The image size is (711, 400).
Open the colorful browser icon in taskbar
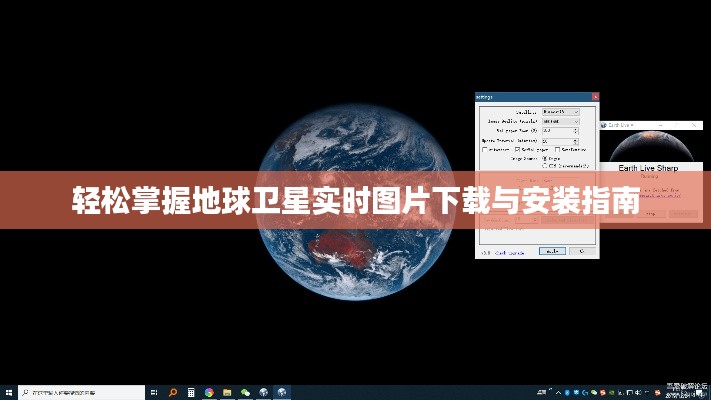(209, 392)
